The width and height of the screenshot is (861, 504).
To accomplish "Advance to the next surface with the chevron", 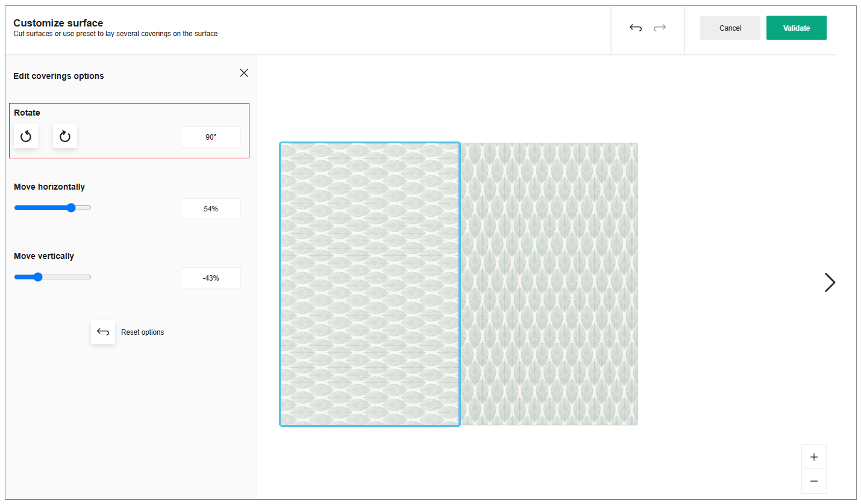I will tap(830, 282).
